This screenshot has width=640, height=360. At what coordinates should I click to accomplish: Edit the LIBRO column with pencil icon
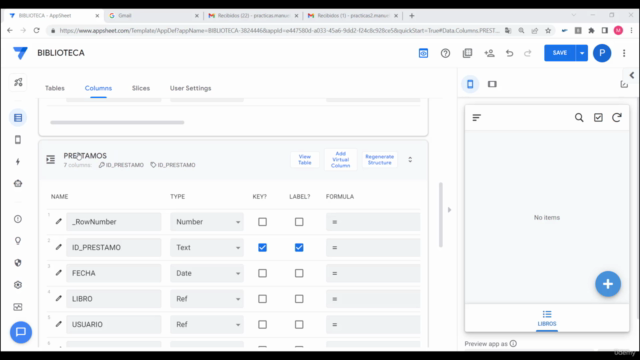tap(59, 298)
